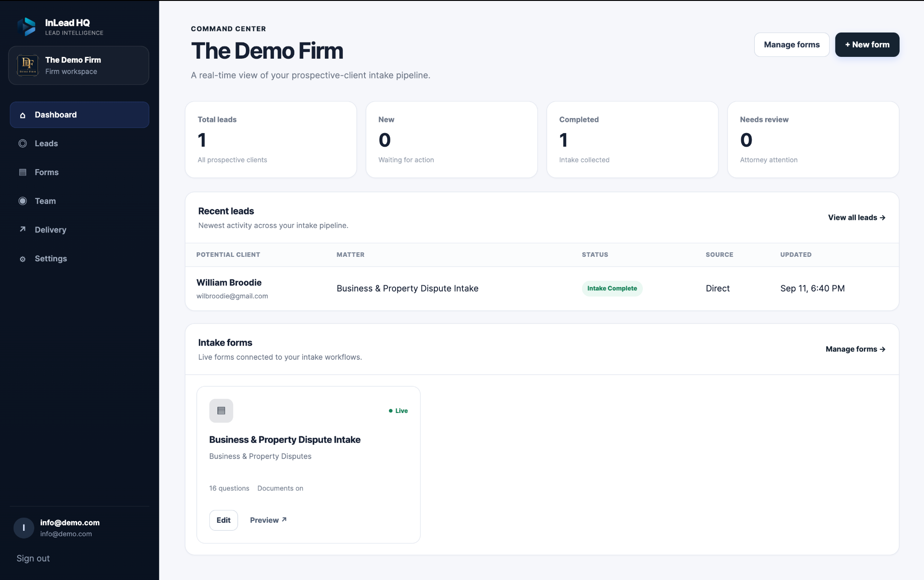Click the InLead HQ logo icon

point(27,27)
